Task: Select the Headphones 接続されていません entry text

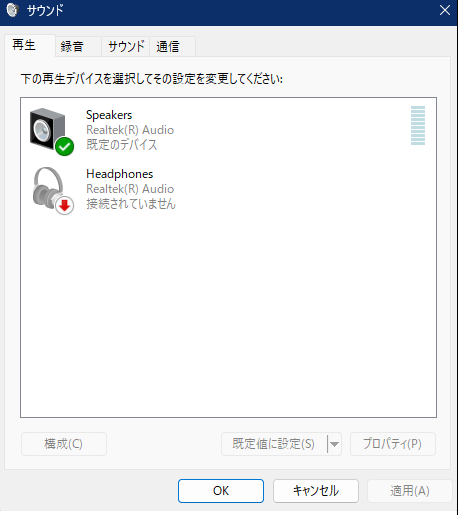Action: 131,204
